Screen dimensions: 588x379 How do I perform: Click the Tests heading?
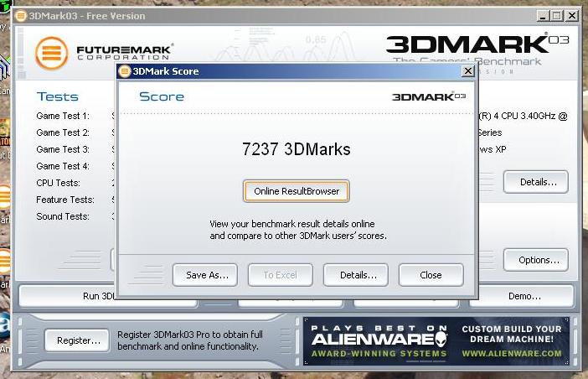(57, 96)
